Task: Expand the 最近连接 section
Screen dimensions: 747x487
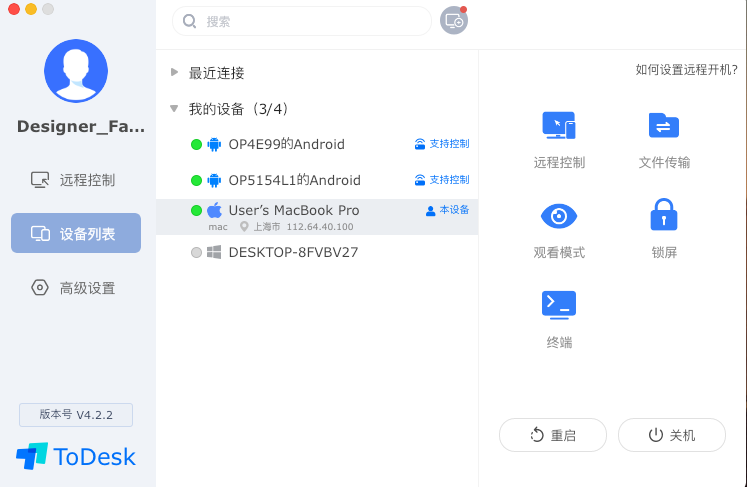Action: [x=174, y=72]
